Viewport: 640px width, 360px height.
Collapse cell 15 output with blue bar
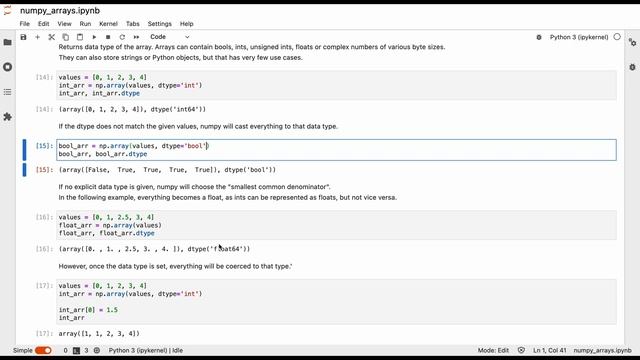click(24, 169)
